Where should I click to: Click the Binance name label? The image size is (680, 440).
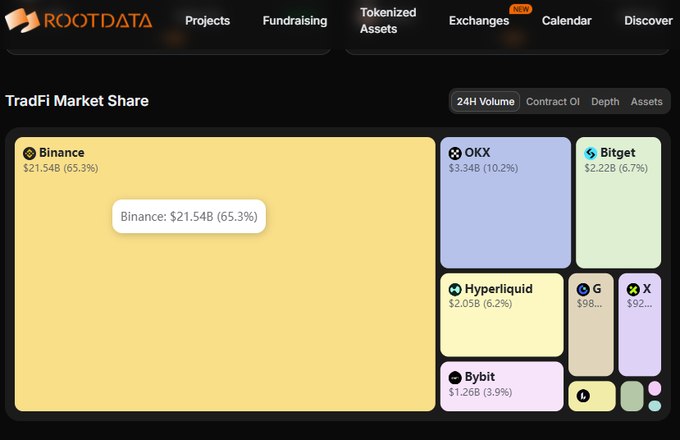point(62,153)
